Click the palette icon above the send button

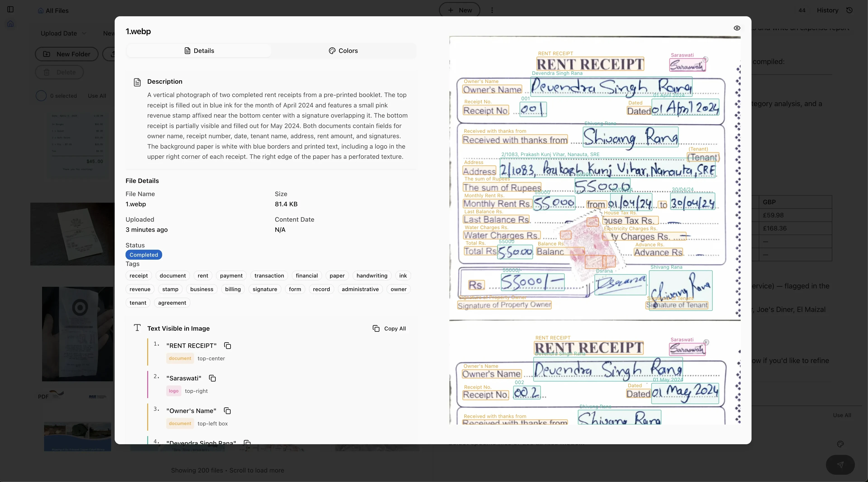(x=840, y=444)
